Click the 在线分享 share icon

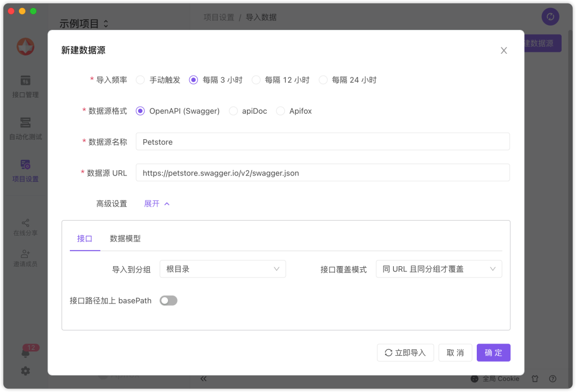26,223
